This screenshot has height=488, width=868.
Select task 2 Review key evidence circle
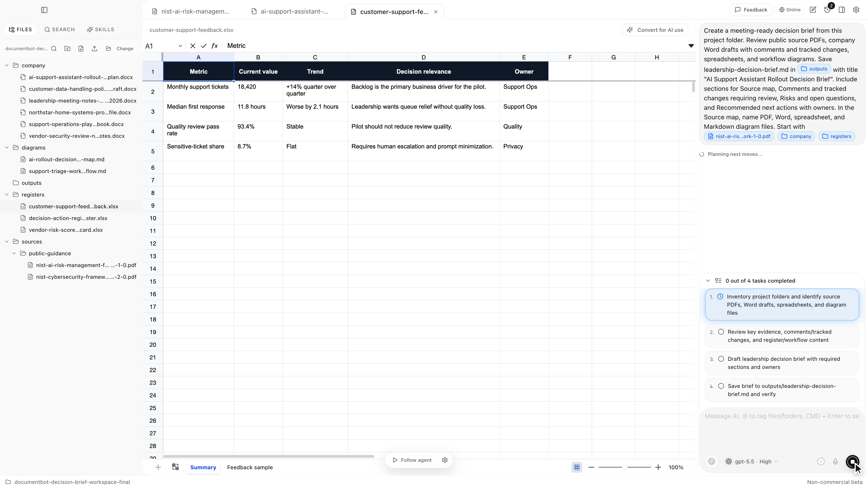pos(721,332)
